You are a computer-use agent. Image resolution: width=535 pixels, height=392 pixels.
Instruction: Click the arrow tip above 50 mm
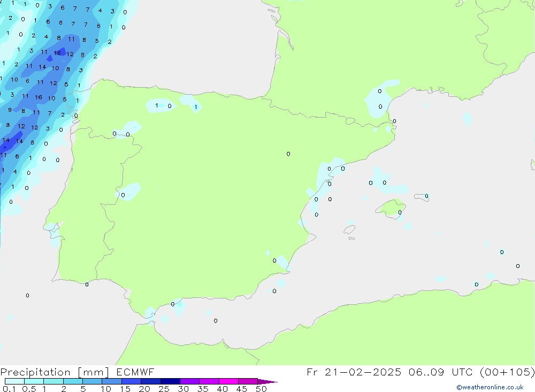click(x=267, y=382)
